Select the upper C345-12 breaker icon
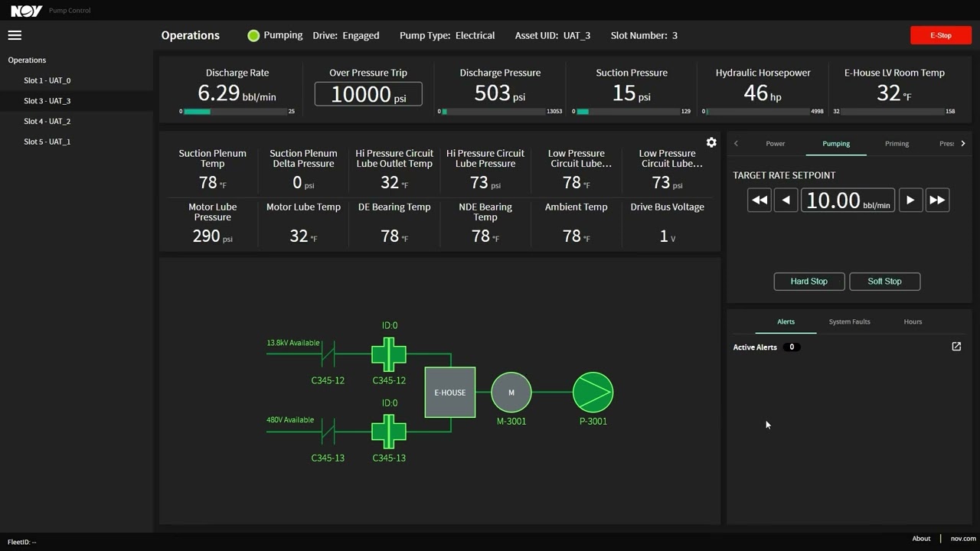The image size is (980, 551). [x=389, y=354]
